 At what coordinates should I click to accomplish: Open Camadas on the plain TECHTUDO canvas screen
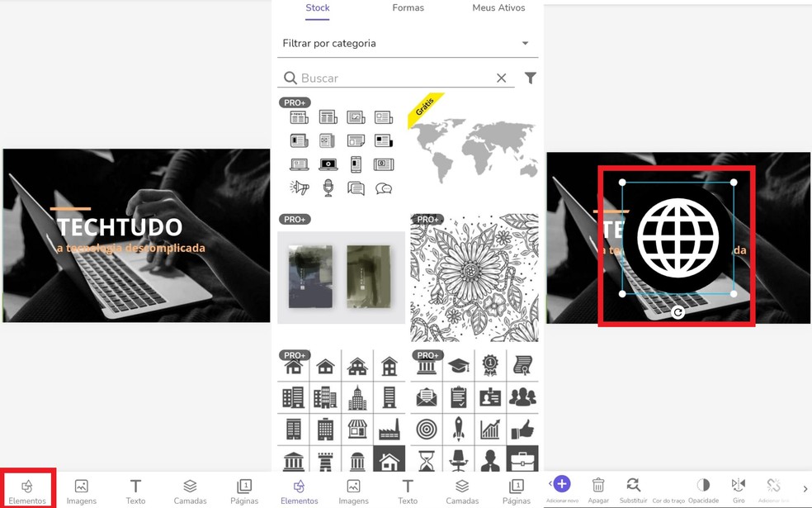coord(190,491)
